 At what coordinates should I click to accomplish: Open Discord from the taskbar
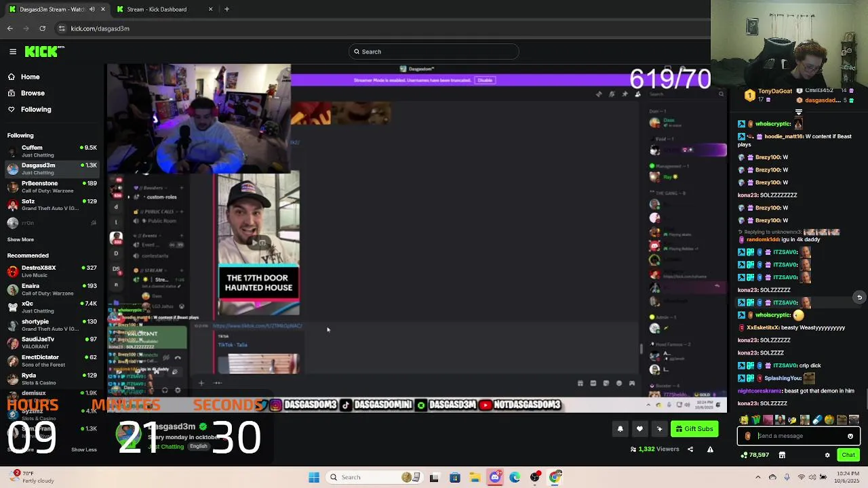[495, 477]
